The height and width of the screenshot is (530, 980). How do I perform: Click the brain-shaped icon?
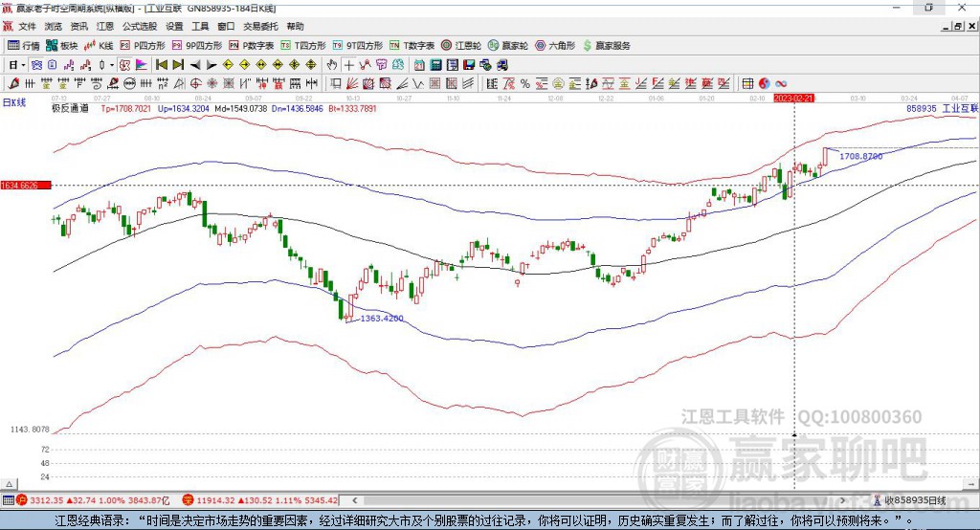[x=398, y=65]
